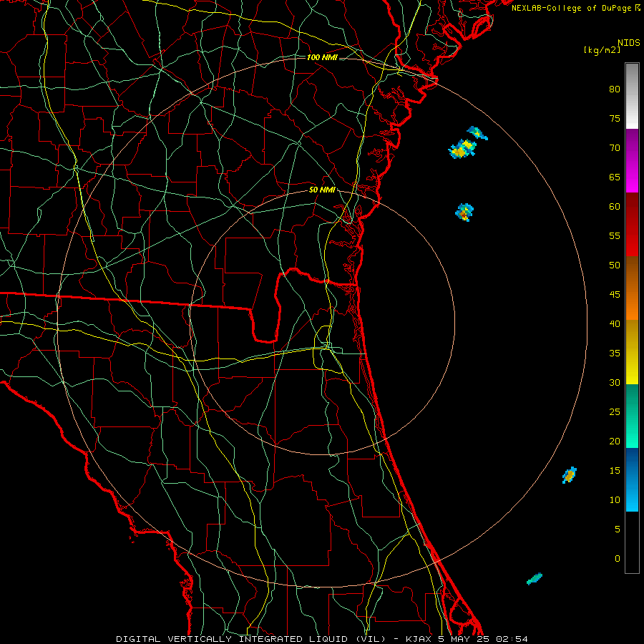Click the northernmost offshore radar echo cell
Screen dimensions: 644x644
pyautogui.click(x=477, y=133)
